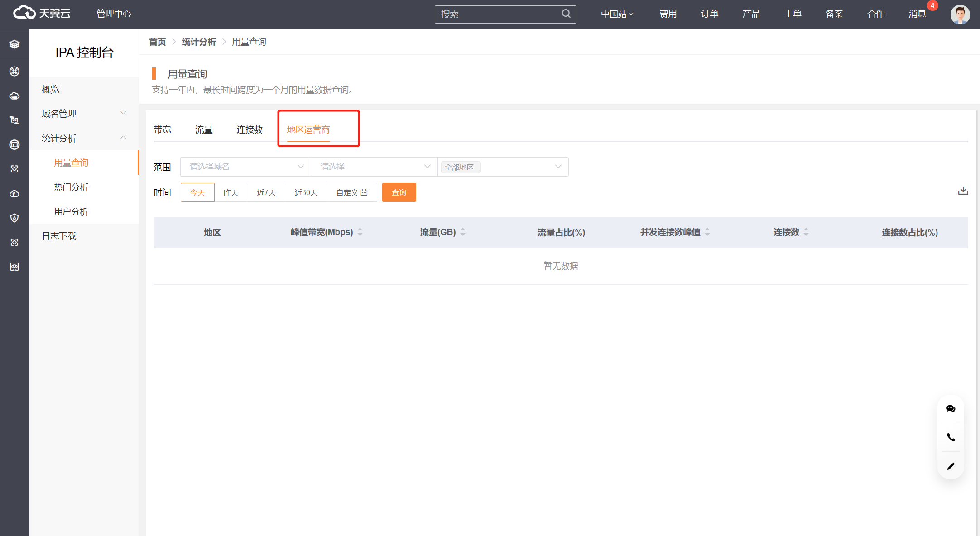Viewport: 980px width, 536px height.
Task: Open 热门分析 in sidebar
Action: click(x=71, y=187)
